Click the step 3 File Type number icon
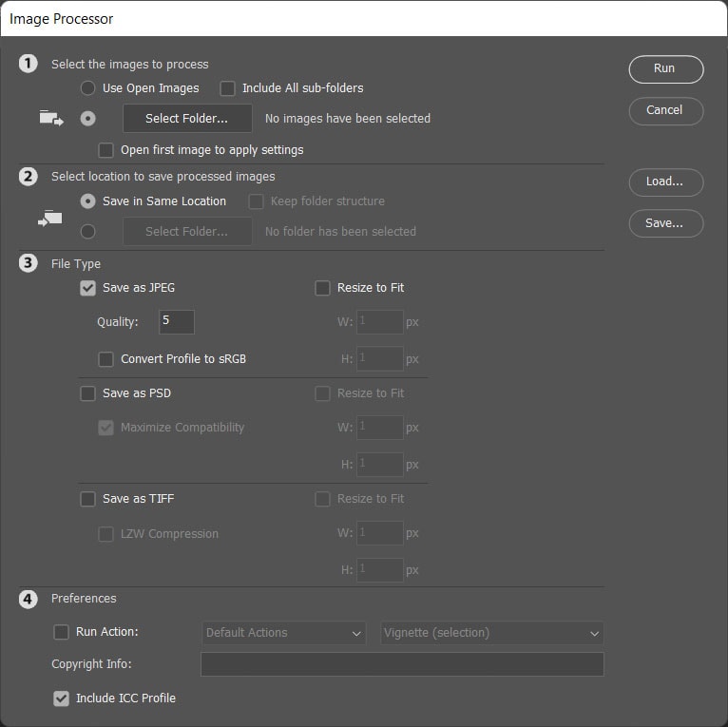This screenshot has height=727, width=728. click(x=29, y=263)
